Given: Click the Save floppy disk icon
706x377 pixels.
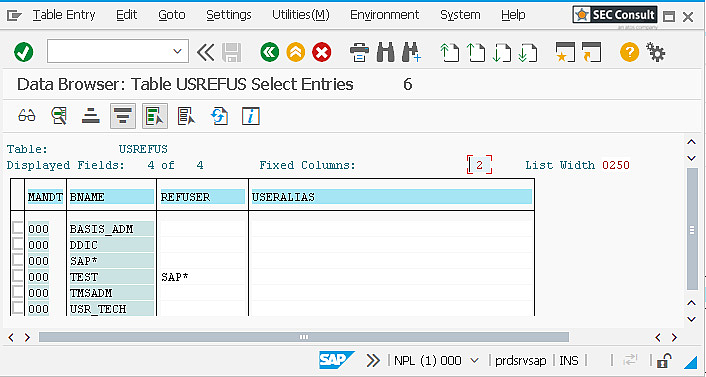Looking at the screenshot, I should click(232, 52).
